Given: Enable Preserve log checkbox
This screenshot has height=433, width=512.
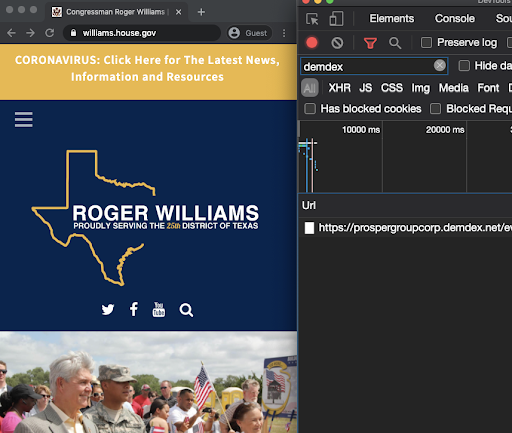Looking at the screenshot, I should [426, 43].
